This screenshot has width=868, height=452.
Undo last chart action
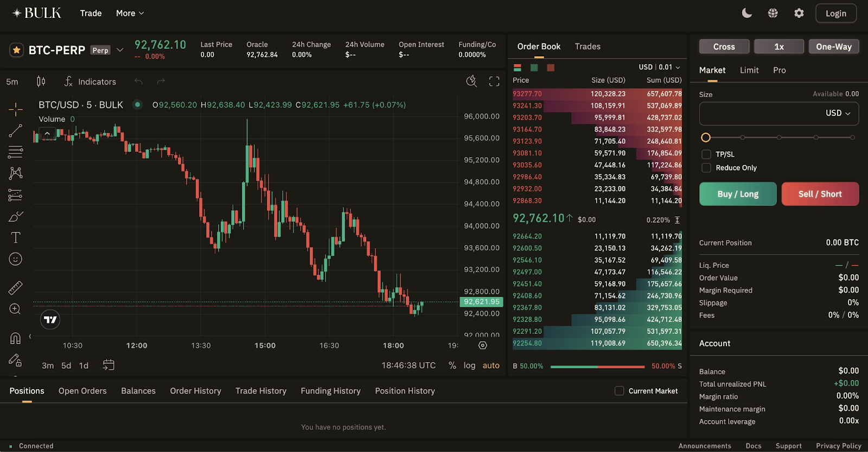click(138, 81)
